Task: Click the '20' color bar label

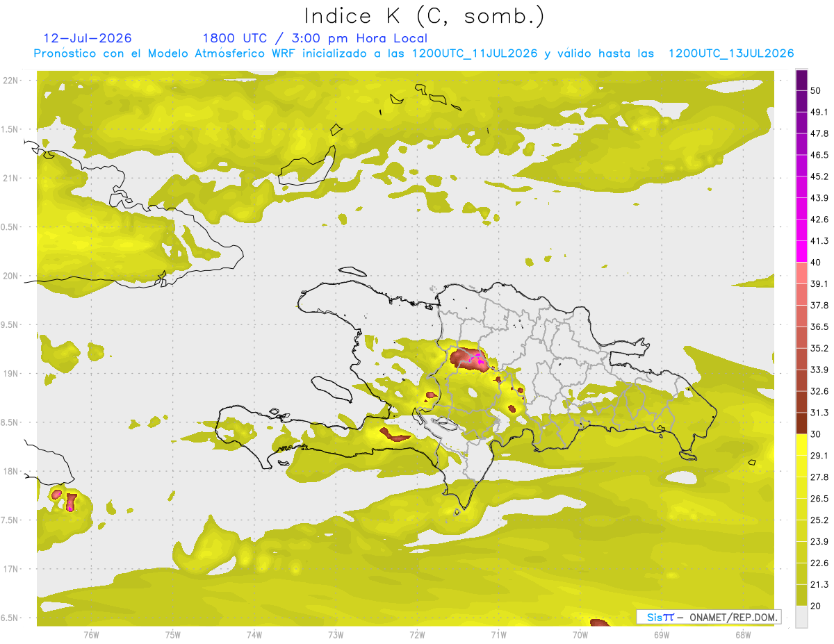Action: tap(817, 606)
